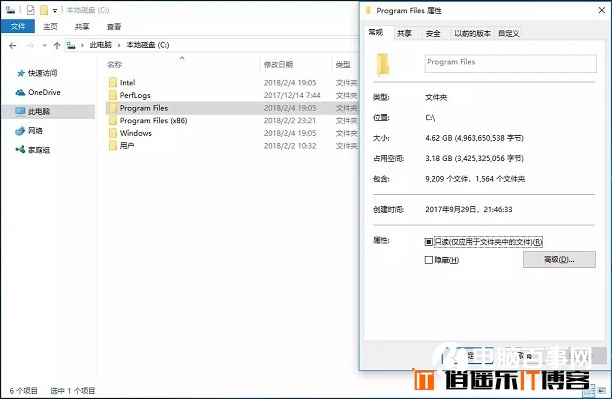Select the Windows folder icon
Image resolution: width=612 pixels, height=399 pixels.
pyautogui.click(x=113, y=133)
